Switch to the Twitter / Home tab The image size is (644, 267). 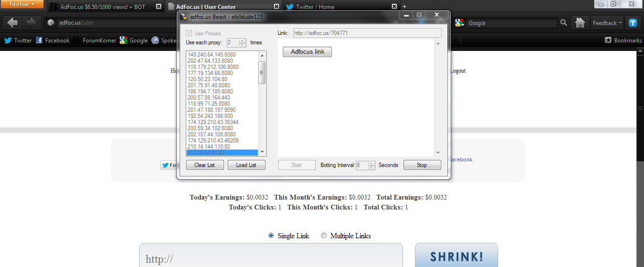point(341,7)
